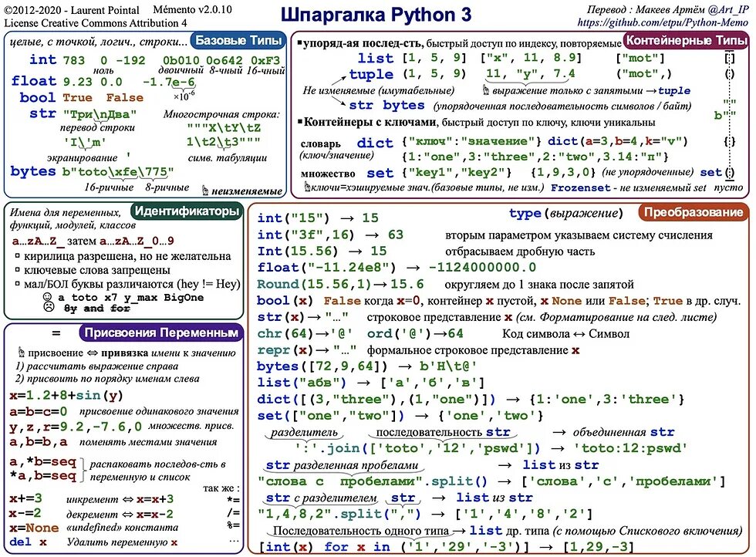
Task: Click the smiling face icon before valid names
Action: [x=47, y=297]
